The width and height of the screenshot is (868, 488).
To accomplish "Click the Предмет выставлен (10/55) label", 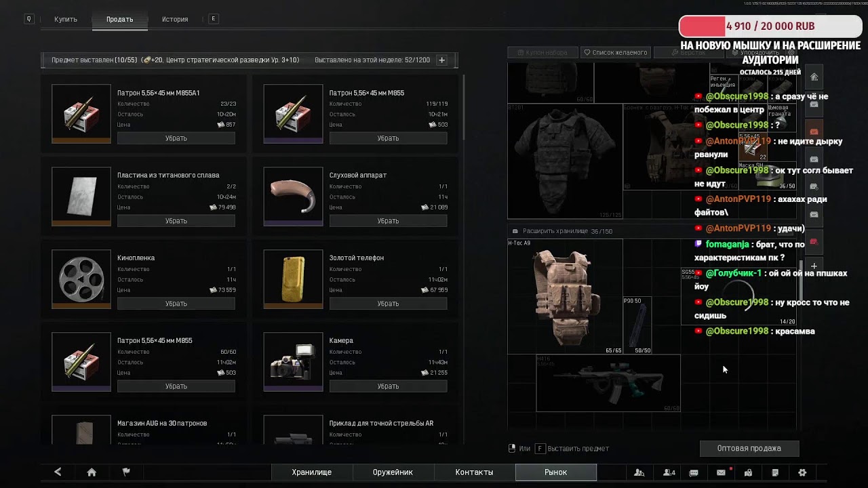I will coord(94,60).
